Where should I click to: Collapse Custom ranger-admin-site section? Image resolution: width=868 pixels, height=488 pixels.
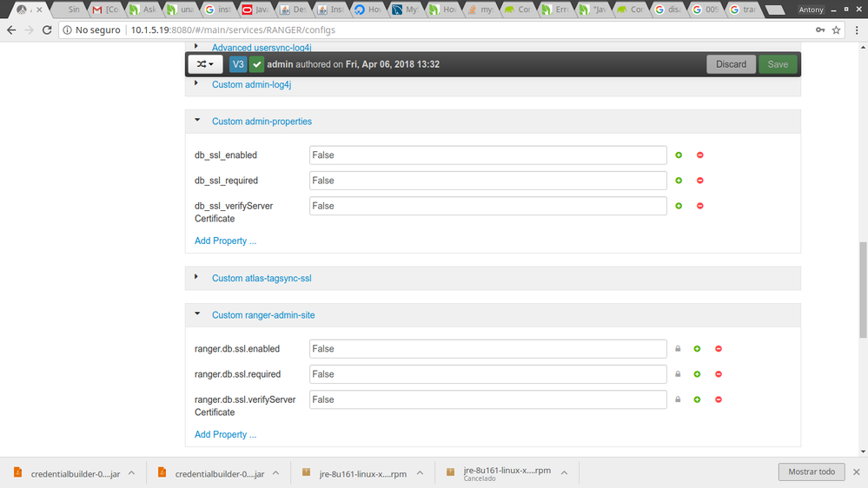197,313
